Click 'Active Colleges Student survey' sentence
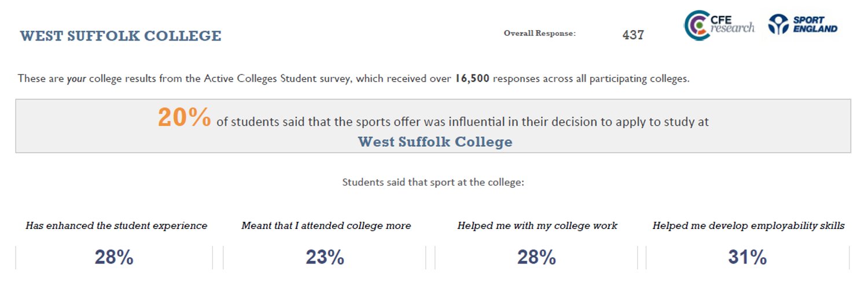 [x=354, y=79]
